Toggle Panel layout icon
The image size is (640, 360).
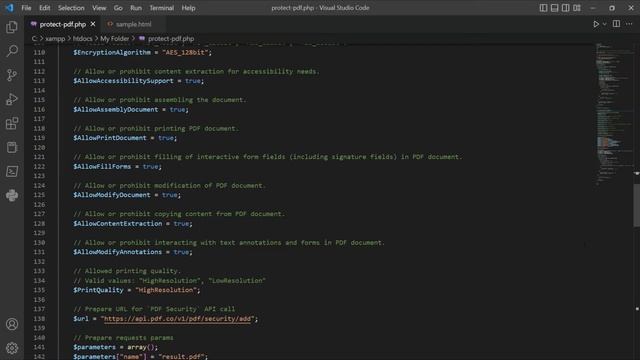pyautogui.click(x=554, y=8)
